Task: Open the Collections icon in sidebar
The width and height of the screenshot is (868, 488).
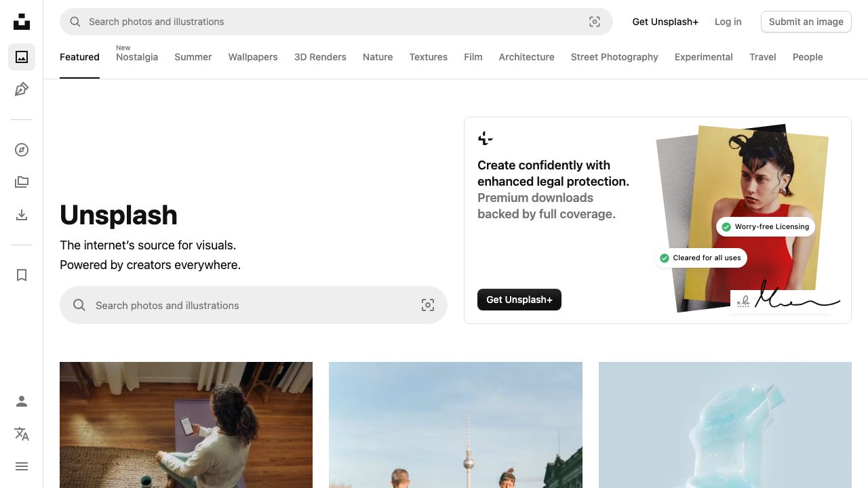Action: (x=22, y=182)
